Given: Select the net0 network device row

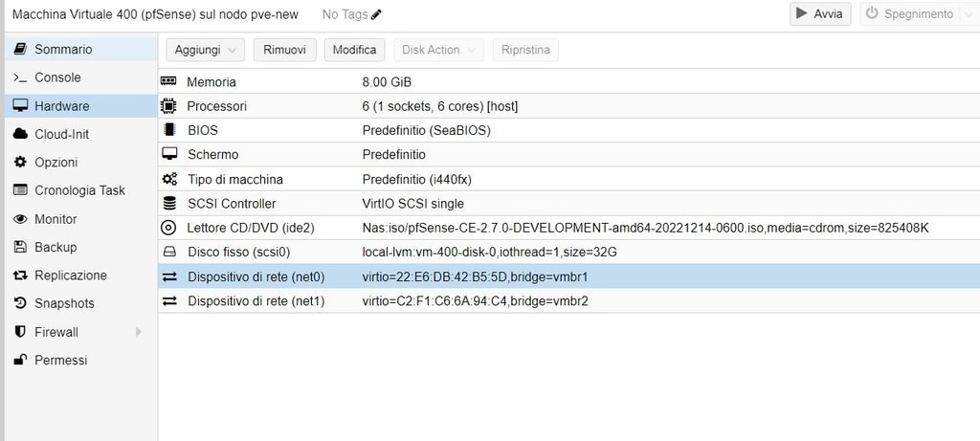Looking at the screenshot, I should tap(568, 276).
